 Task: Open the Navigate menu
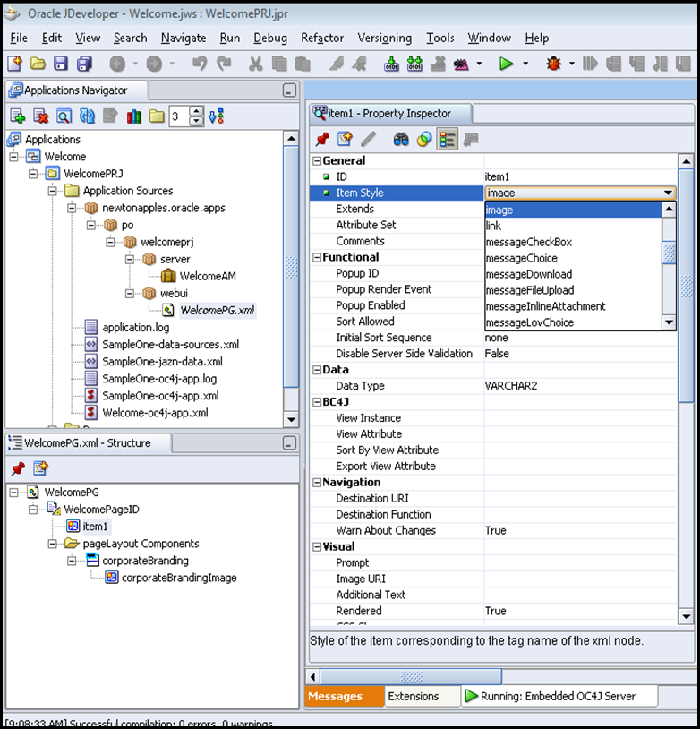(x=184, y=38)
